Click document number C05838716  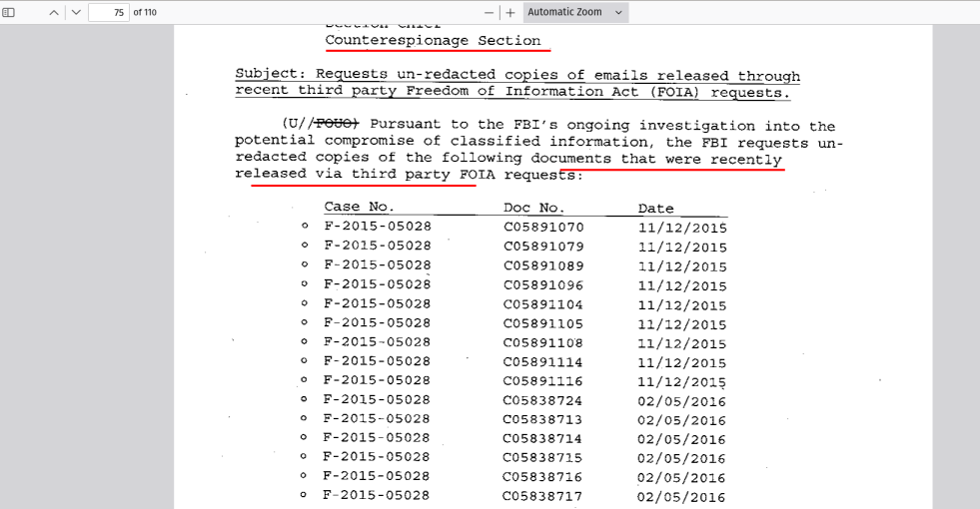click(x=542, y=477)
